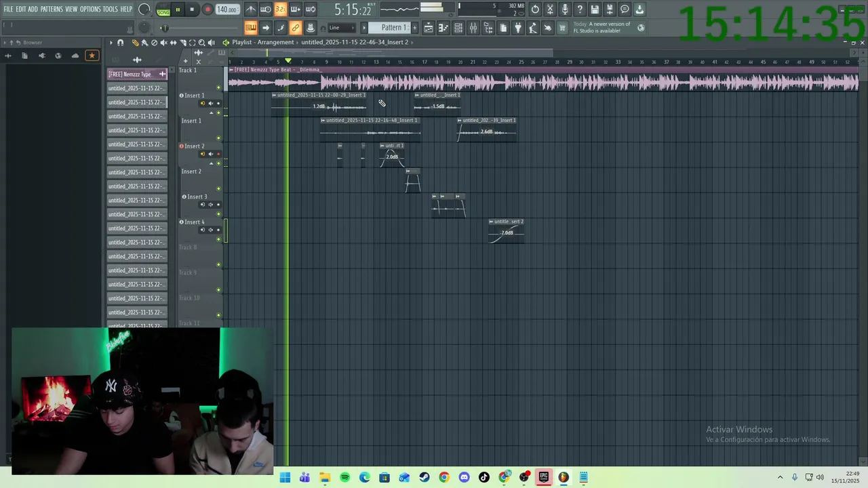
Task: Open the Channel rack icon
Action: (x=458, y=28)
